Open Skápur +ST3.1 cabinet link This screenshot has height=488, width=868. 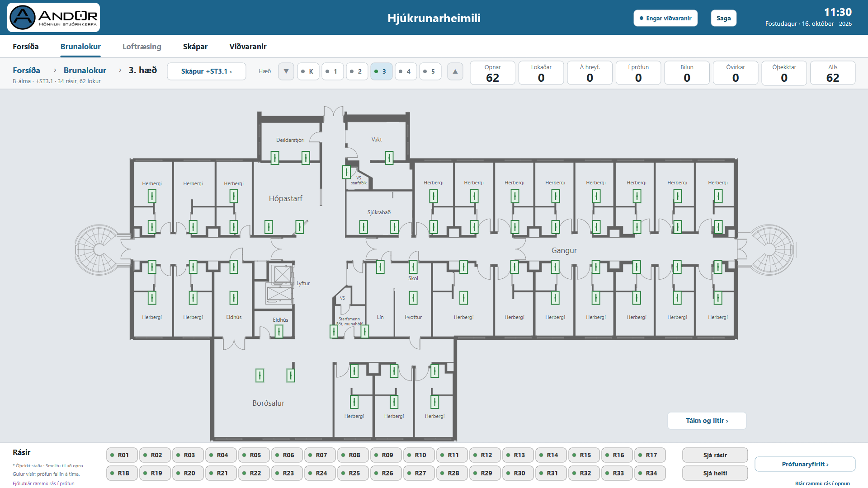(x=207, y=71)
